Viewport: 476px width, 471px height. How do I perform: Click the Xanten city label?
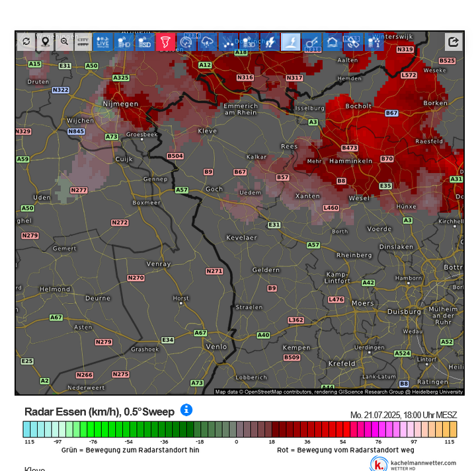(x=308, y=196)
